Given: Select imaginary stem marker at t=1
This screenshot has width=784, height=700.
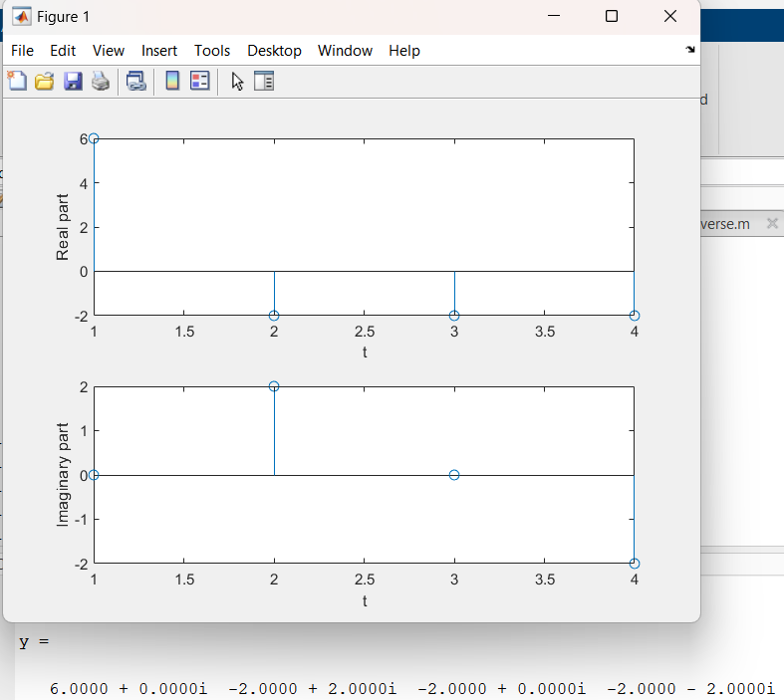Looking at the screenshot, I should (x=94, y=475).
